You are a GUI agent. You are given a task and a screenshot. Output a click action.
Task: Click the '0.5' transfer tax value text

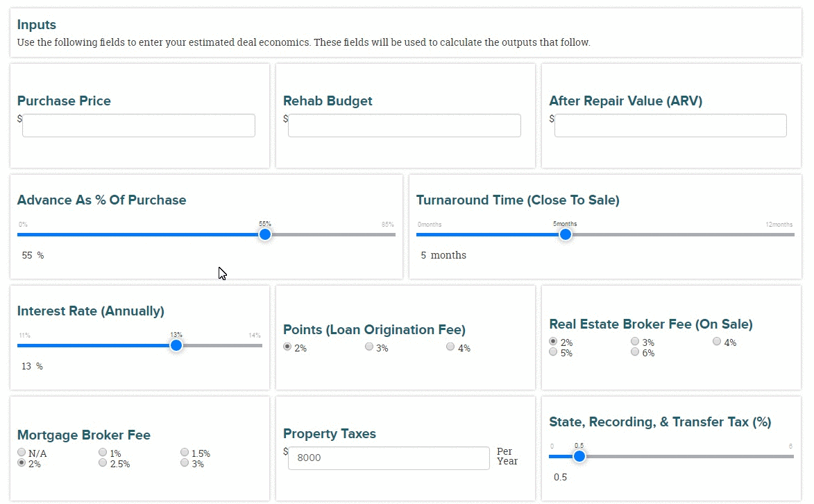(560, 477)
